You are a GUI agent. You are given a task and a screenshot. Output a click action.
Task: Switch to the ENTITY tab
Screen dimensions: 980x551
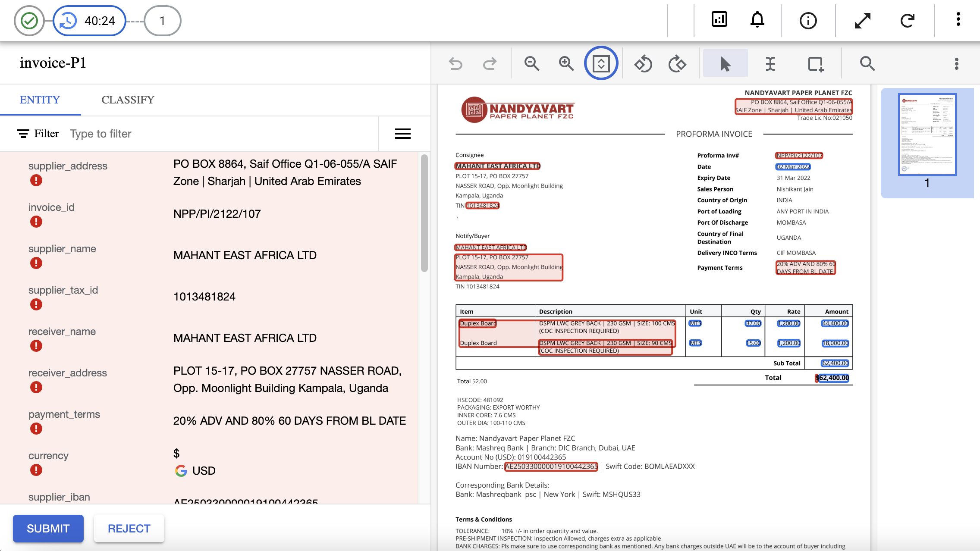click(39, 100)
